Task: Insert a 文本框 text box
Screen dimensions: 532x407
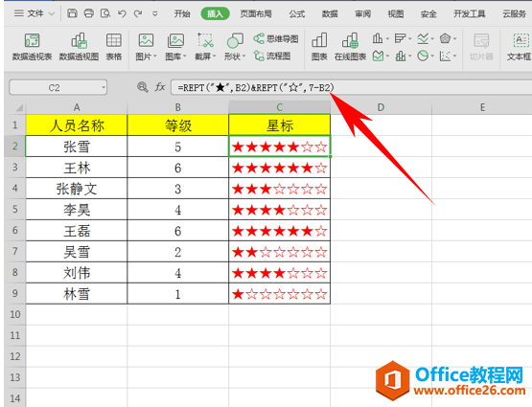Action: (520, 47)
